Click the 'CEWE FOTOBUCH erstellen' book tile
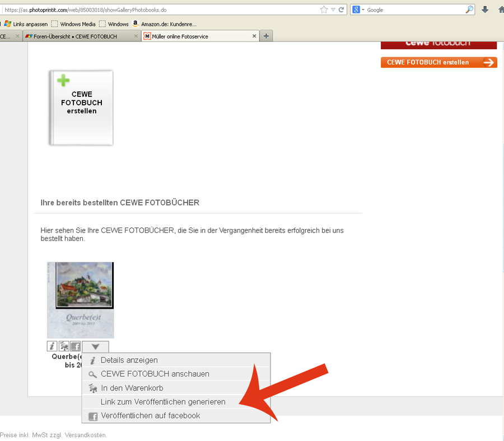 click(x=81, y=108)
